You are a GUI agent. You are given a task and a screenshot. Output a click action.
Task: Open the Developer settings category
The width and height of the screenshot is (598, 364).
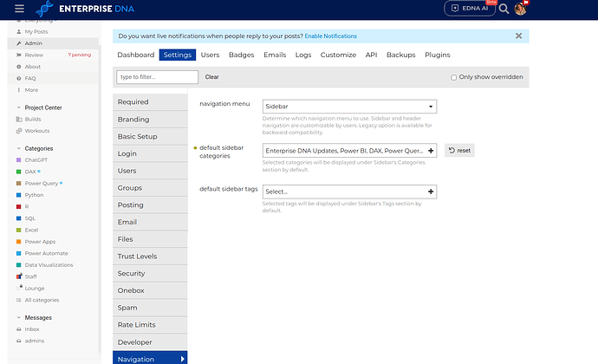150,341
